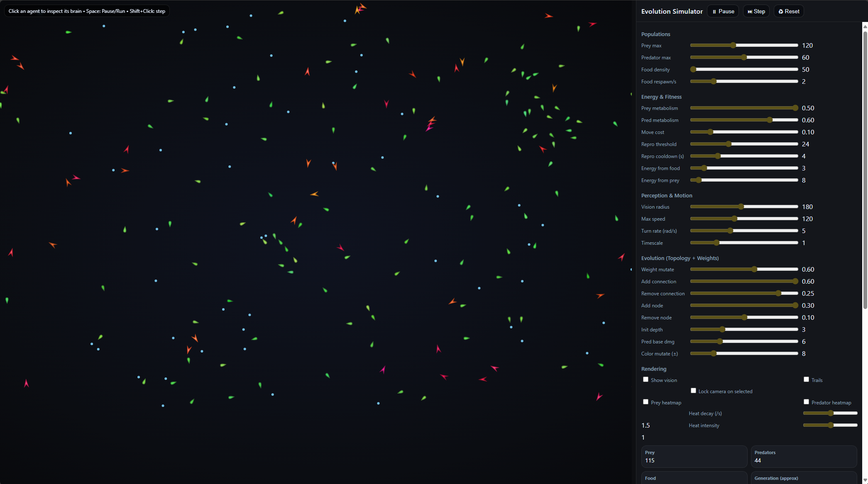
Task: Turn on Predator heatmap checkbox
Action: click(x=806, y=402)
